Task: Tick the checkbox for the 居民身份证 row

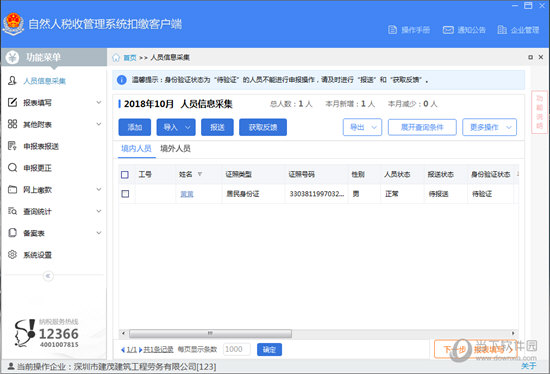Action: [125, 194]
